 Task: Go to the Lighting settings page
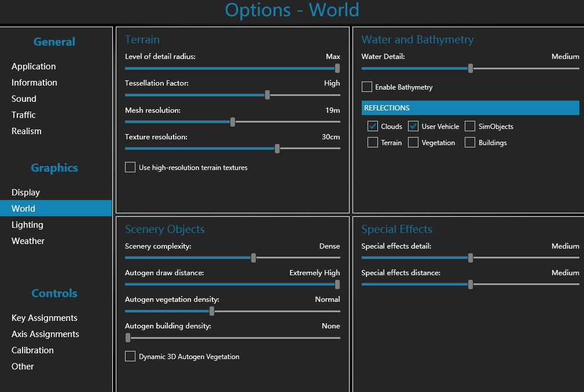coord(27,225)
